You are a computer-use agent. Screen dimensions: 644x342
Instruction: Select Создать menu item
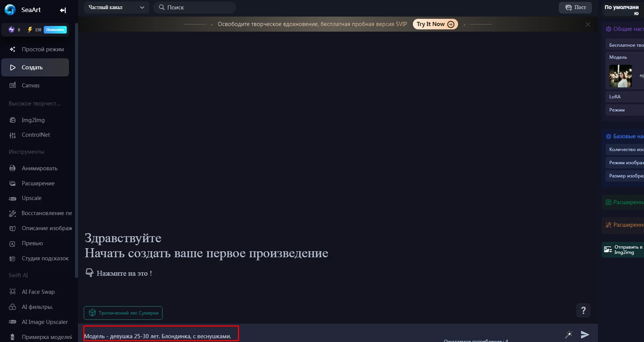35,67
